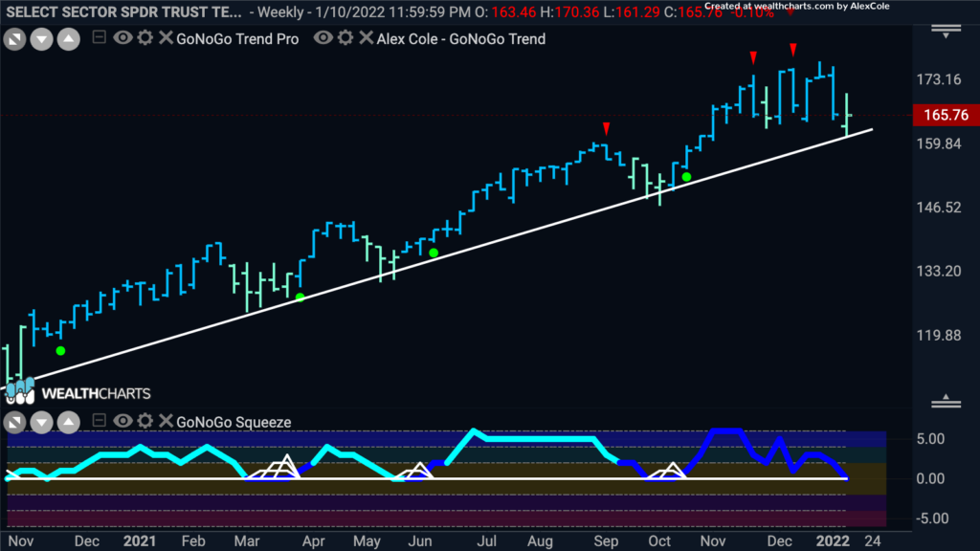Remove Alex Cole GoNoGo Trend indicator
Screen dimensions: 980x551
(367, 38)
